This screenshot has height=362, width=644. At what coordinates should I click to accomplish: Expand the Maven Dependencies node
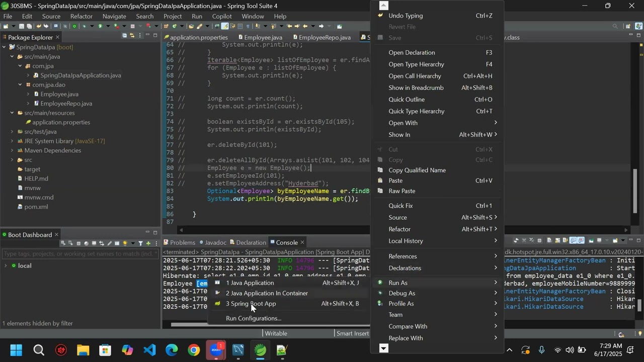click(x=12, y=151)
